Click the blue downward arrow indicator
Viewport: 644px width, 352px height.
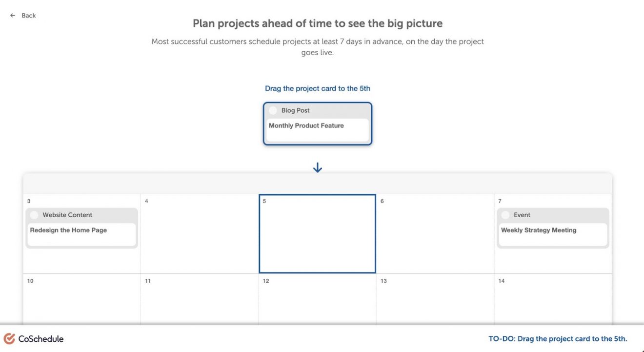point(317,167)
